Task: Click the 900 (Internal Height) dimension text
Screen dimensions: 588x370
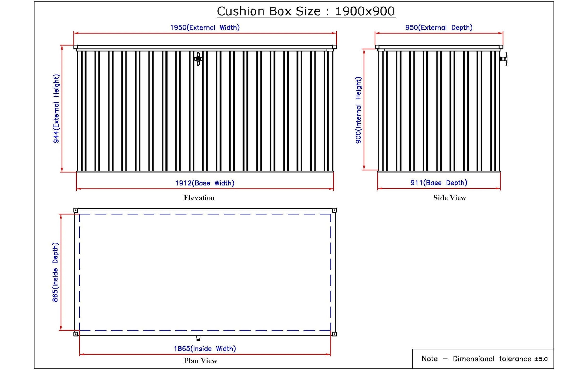Action: 358,110
